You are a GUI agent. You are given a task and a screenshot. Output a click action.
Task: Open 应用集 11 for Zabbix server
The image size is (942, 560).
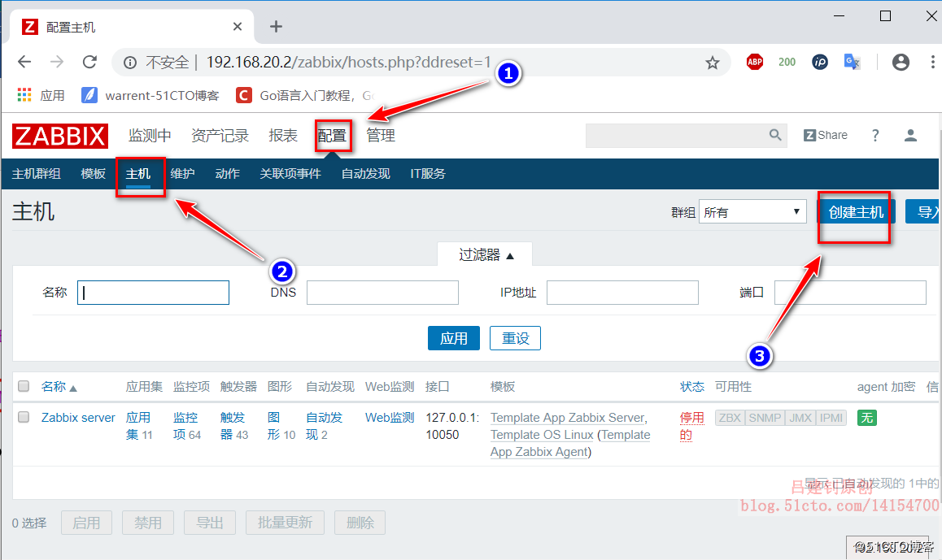139,426
